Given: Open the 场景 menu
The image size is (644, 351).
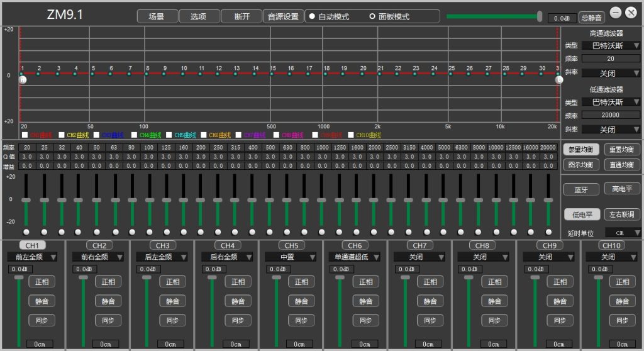Looking at the screenshot, I should [x=157, y=16].
